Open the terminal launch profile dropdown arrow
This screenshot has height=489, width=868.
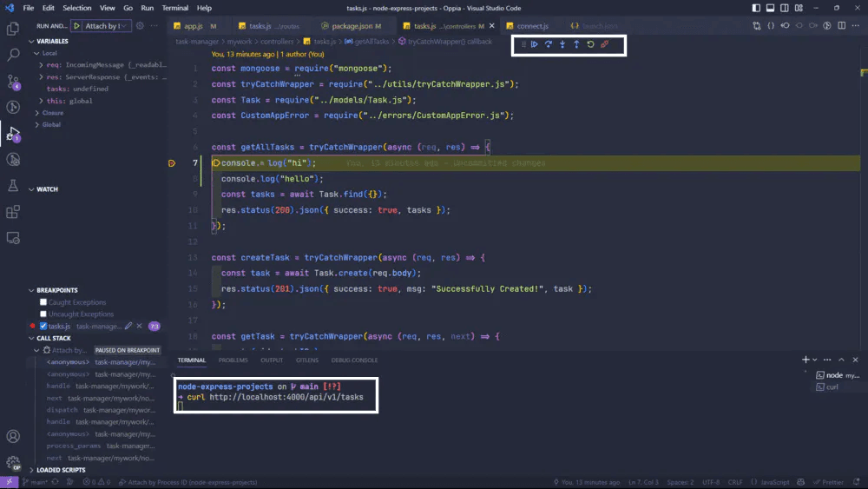[x=815, y=360]
